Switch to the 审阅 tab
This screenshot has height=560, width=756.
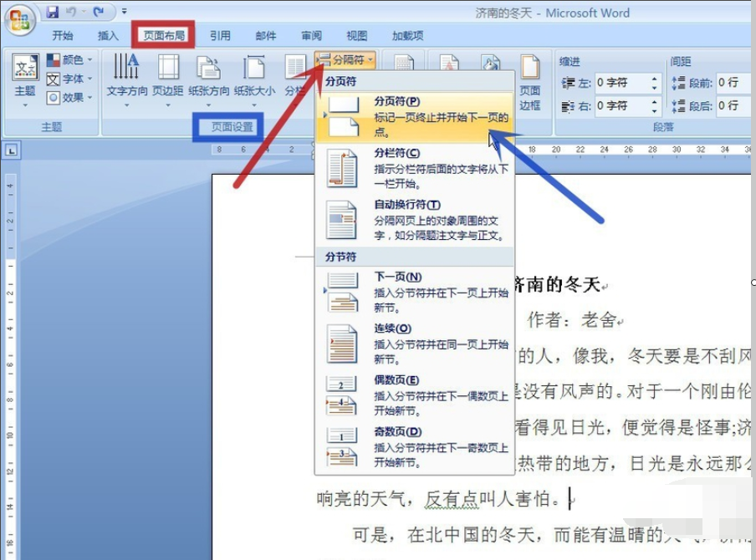pyautogui.click(x=311, y=35)
